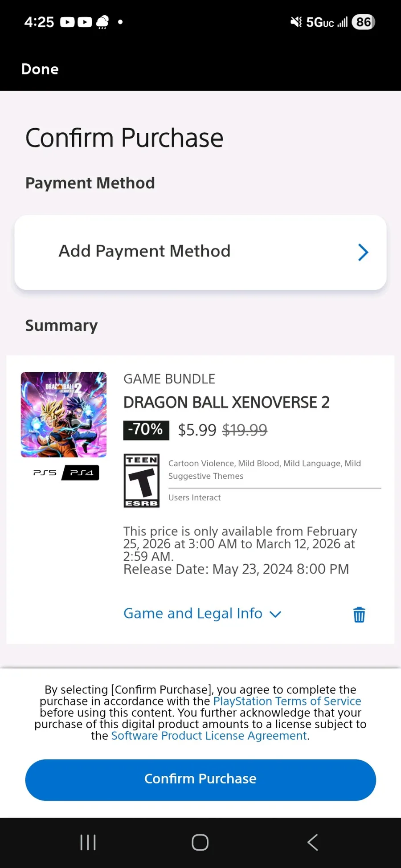401x868 pixels.
Task: Tap Done to close checkout
Action: (x=40, y=69)
